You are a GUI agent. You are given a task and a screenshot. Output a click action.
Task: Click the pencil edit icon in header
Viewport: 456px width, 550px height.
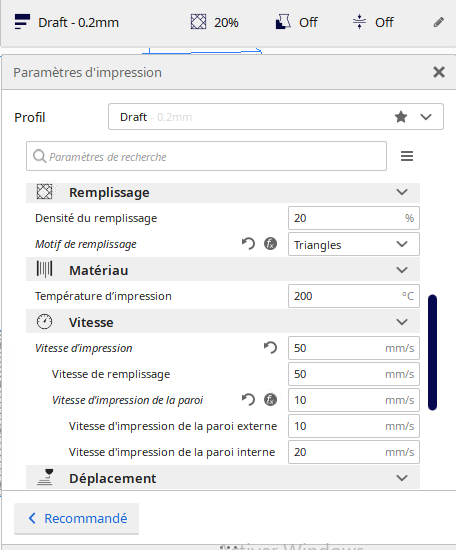[438, 22]
